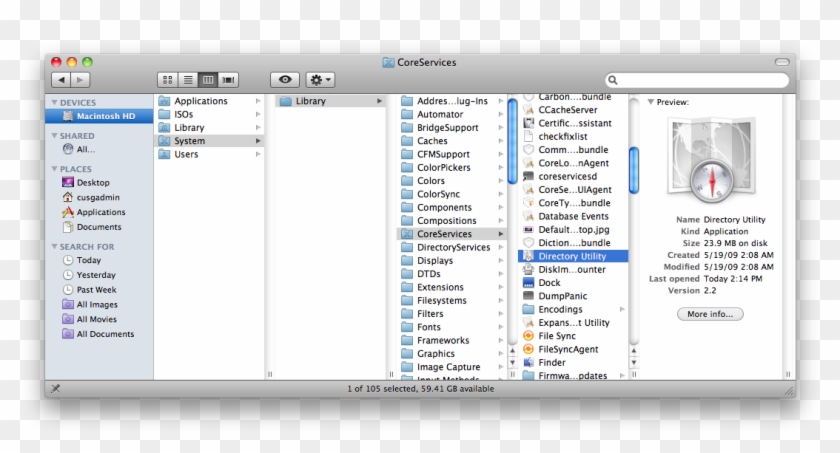Collapse the SEARCH FOR sidebar section
The width and height of the screenshot is (840, 453).
click(x=54, y=246)
